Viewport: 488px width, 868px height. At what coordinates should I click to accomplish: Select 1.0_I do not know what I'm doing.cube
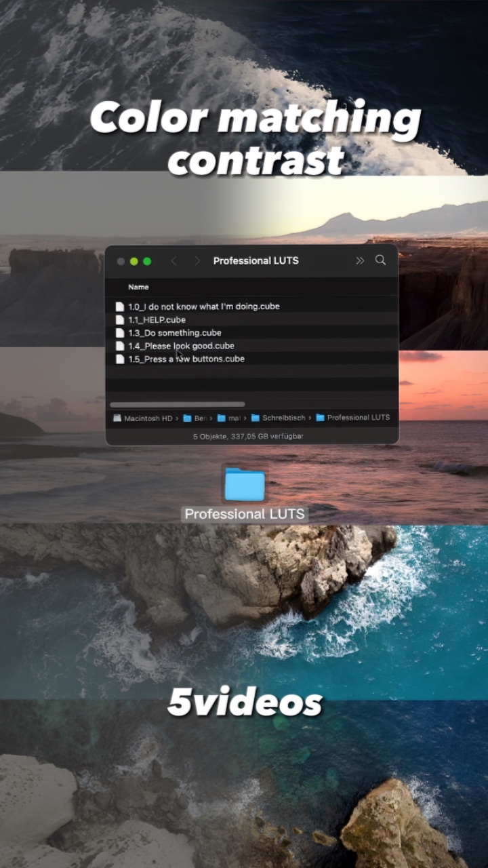203,307
